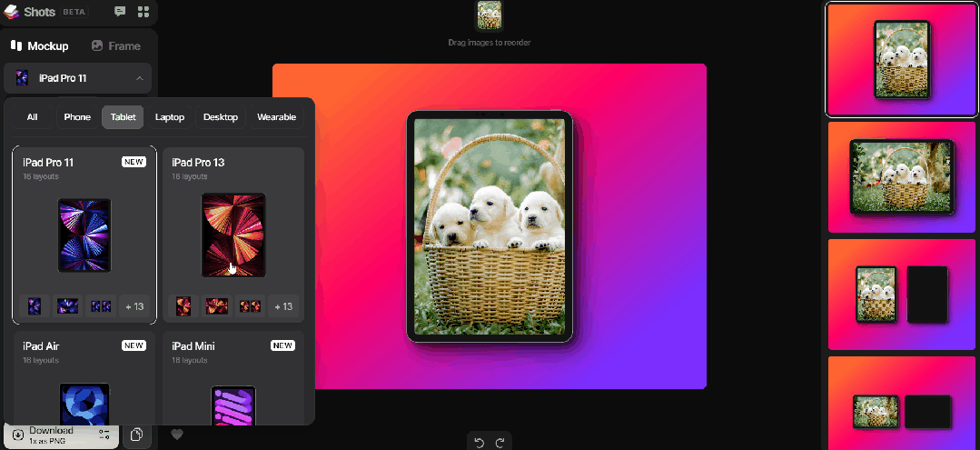The width and height of the screenshot is (980, 450).
Task: Pick iPad Pro 11 landscape layout
Action: tap(67, 306)
